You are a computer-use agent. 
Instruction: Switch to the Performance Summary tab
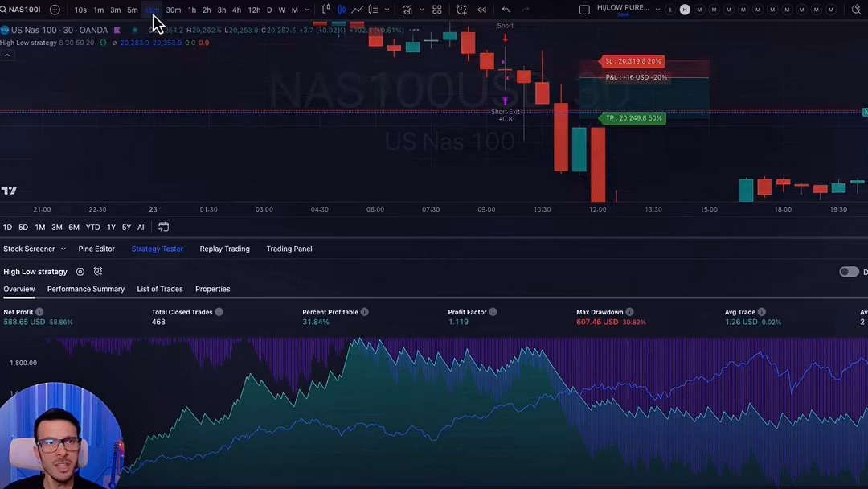[86, 289]
